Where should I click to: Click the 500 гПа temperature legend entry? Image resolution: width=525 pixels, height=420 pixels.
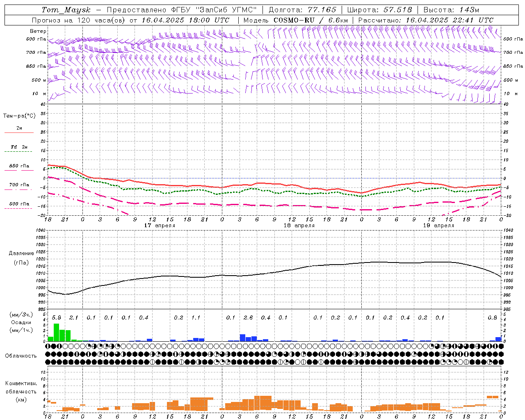(19, 204)
